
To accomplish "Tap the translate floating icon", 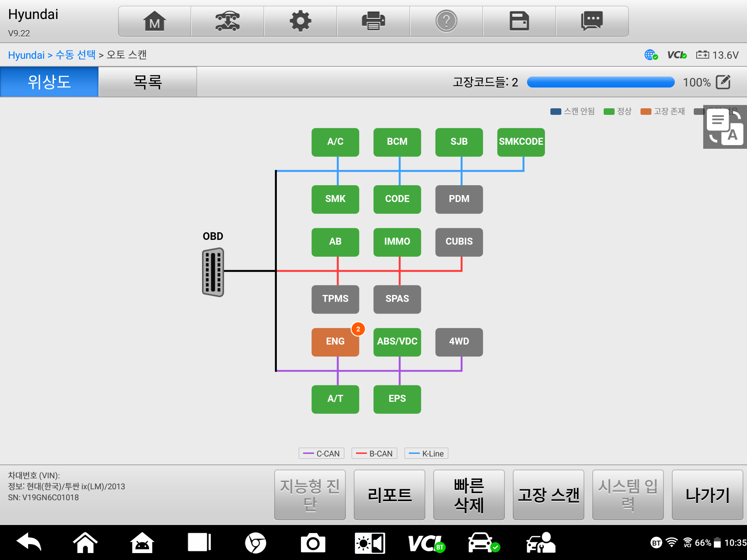I will click(725, 127).
